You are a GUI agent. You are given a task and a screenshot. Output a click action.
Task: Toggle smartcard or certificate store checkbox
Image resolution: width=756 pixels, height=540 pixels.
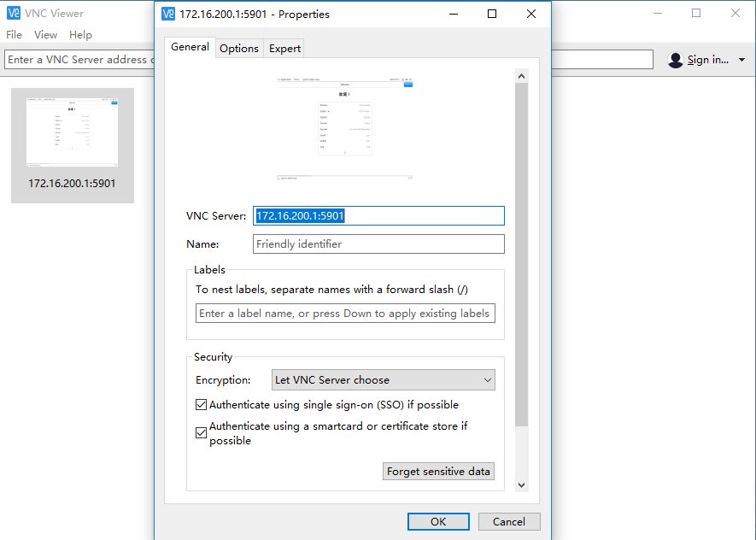pyautogui.click(x=202, y=433)
